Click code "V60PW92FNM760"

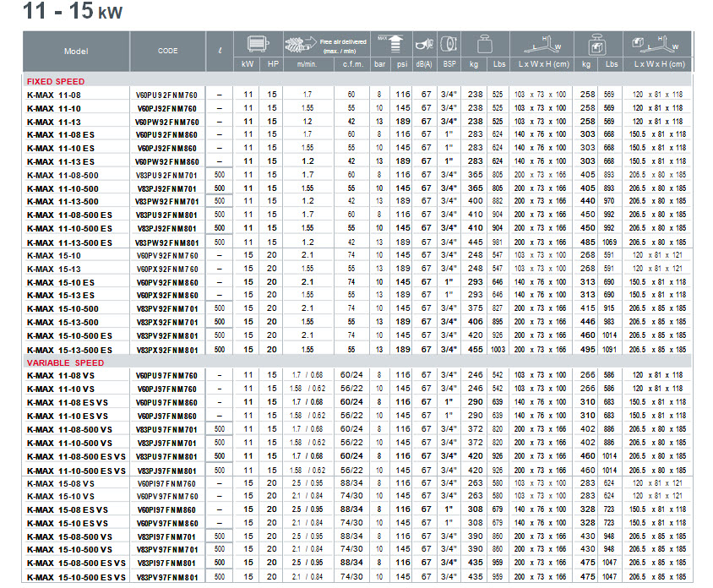coord(167,122)
